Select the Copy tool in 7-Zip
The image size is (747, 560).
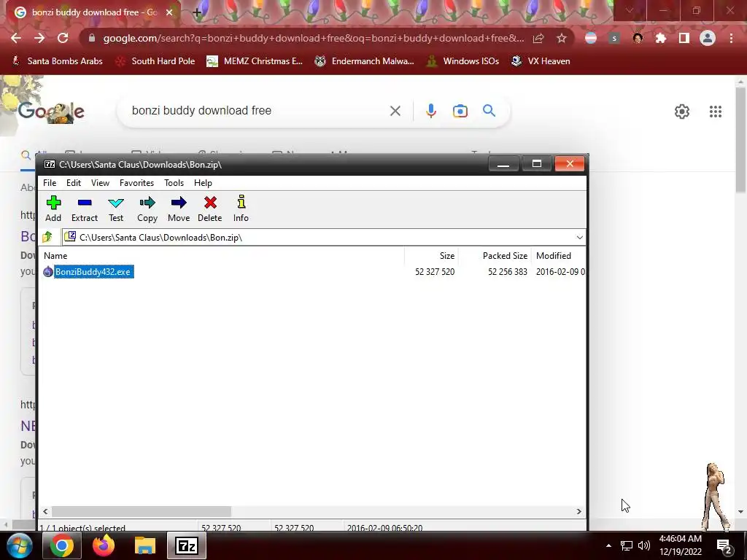coord(147,209)
